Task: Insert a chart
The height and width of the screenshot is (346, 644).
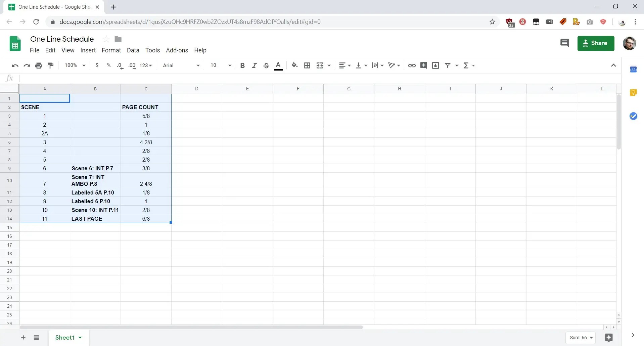Action: tap(435, 66)
